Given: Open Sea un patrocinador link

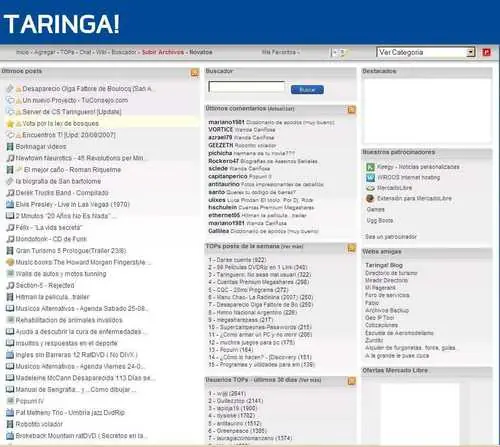Looking at the screenshot, I should (x=391, y=237).
